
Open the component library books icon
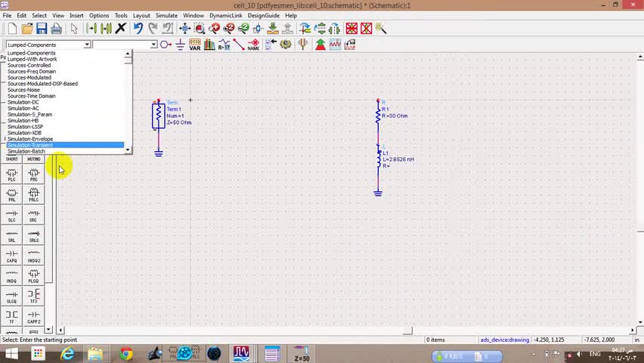click(x=209, y=45)
